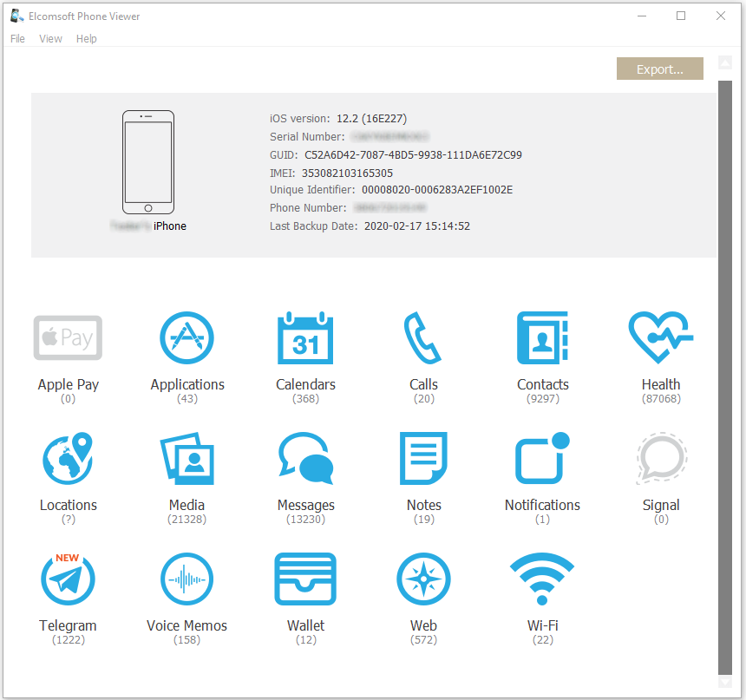Click the scroll-up arrow on the right
746x700 pixels.
click(725, 62)
